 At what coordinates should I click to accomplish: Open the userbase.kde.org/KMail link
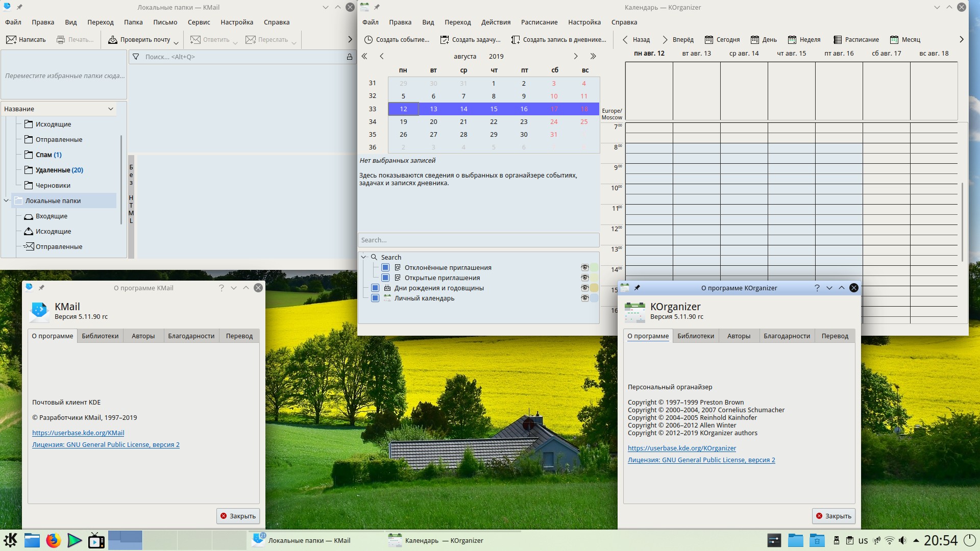pos(78,433)
